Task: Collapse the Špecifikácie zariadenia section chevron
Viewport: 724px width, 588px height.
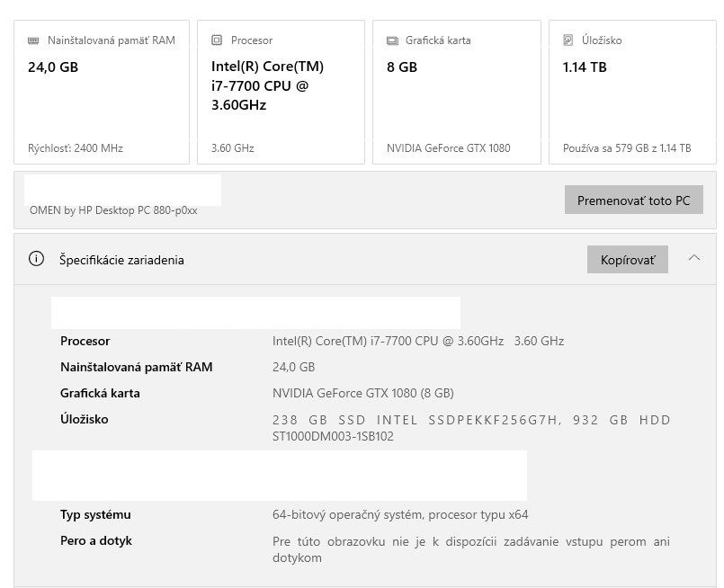Action: click(693, 259)
